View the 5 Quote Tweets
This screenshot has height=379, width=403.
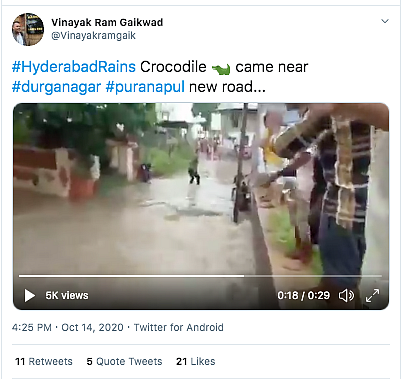pyautogui.click(x=124, y=361)
